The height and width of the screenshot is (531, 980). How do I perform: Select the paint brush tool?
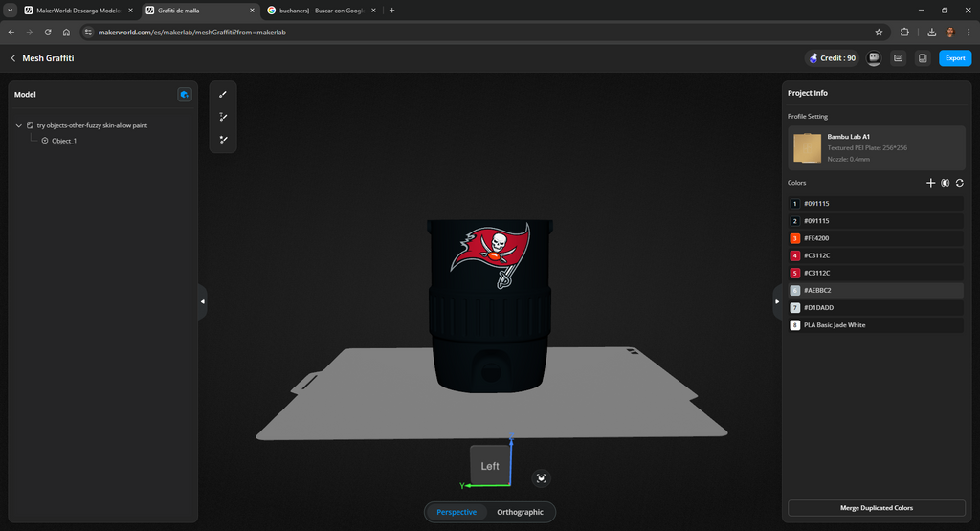click(x=222, y=95)
